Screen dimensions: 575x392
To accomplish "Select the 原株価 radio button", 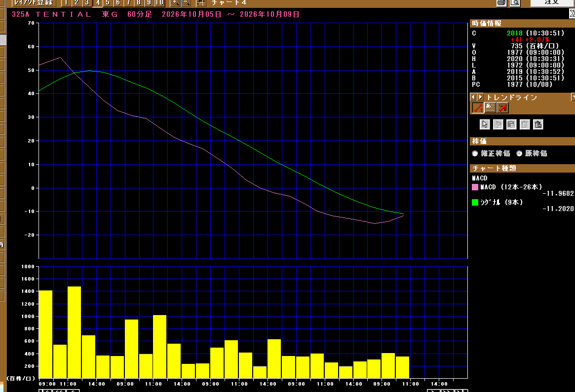I will 519,153.
